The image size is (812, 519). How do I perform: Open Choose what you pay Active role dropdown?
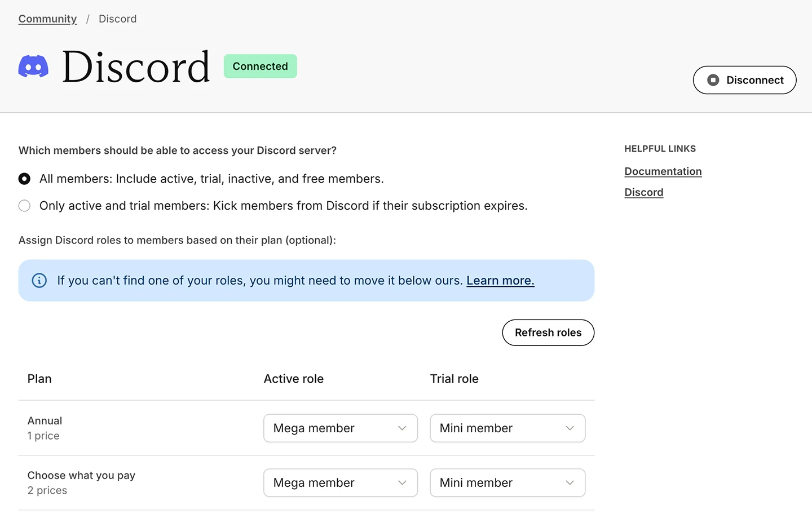[x=341, y=483]
